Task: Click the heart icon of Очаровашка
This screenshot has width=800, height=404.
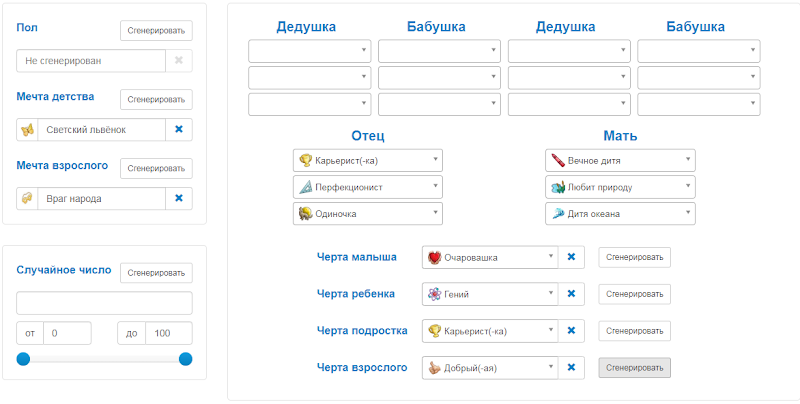Action: (434, 258)
